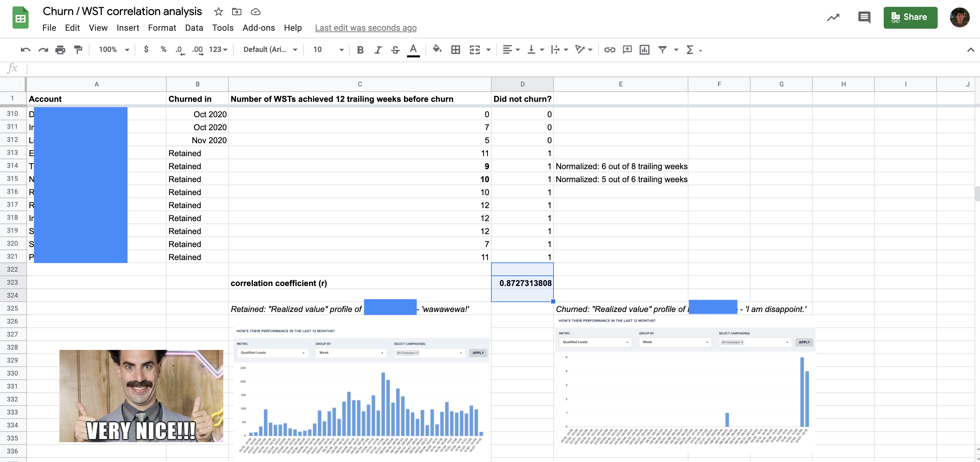
Task: Star the document
Action: (219, 12)
